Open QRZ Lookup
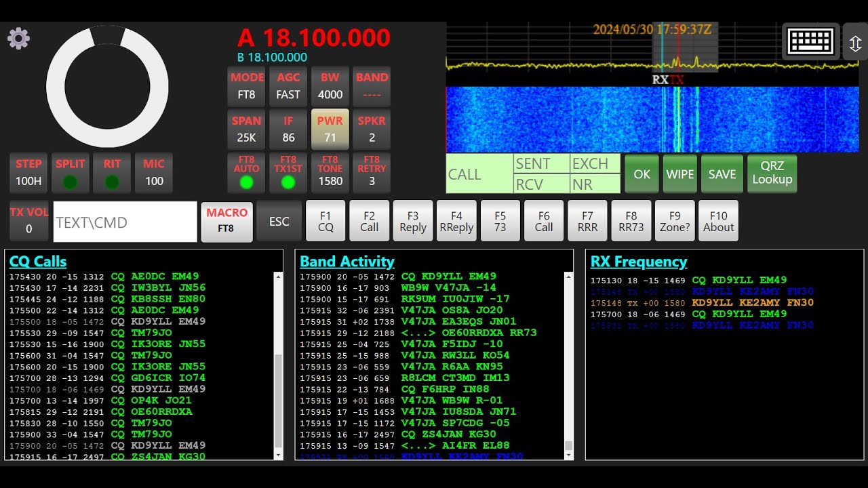The width and height of the screenshot is (868, 488). coord(772,174)
